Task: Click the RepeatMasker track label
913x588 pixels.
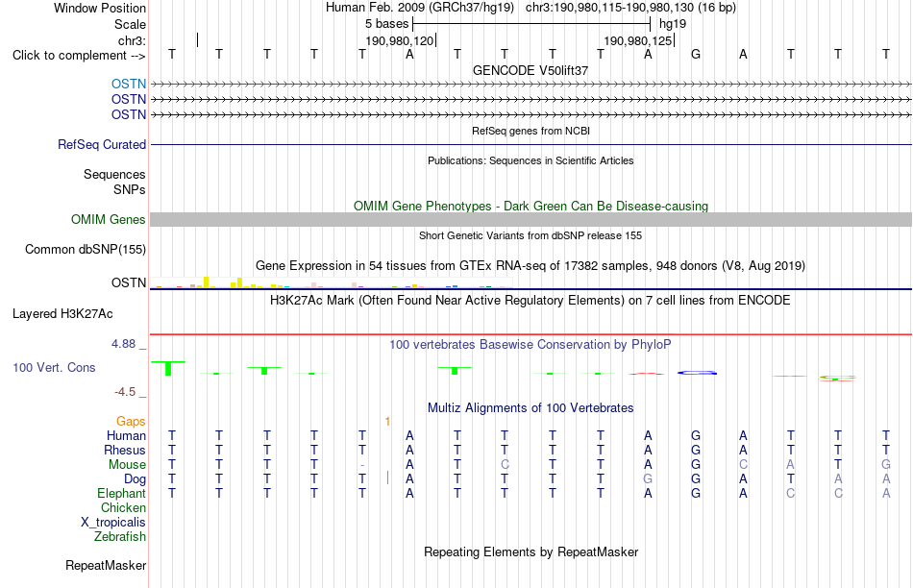Action: point(106,565)
